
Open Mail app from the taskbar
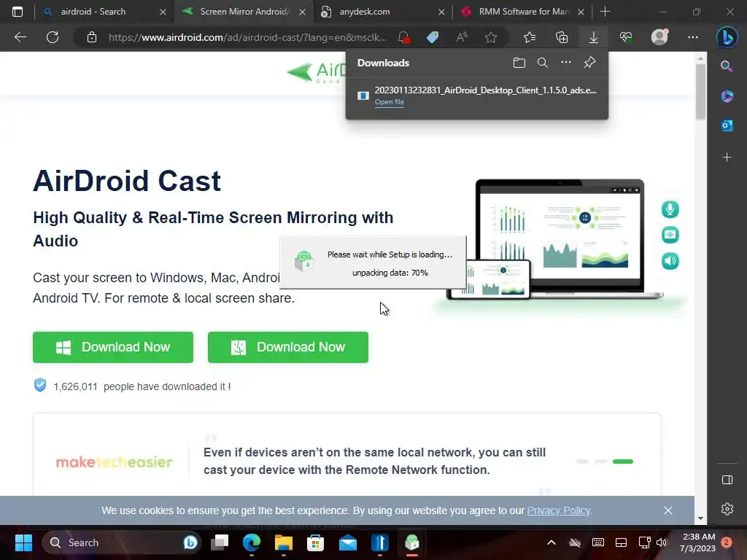[348, 542]
